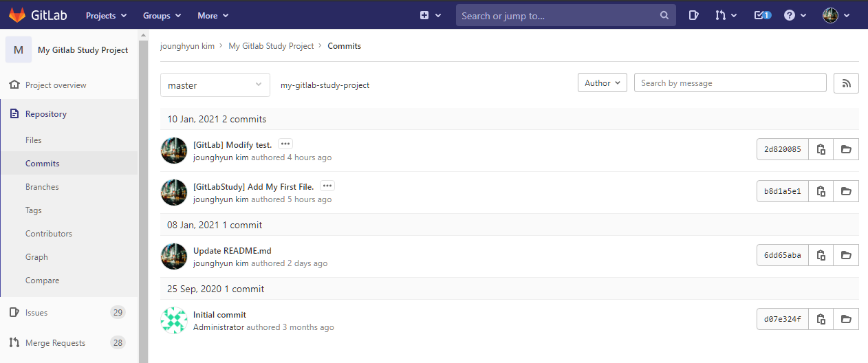Open the Initial commit link
Screen dimensions: 868x363
pos(219,315)
